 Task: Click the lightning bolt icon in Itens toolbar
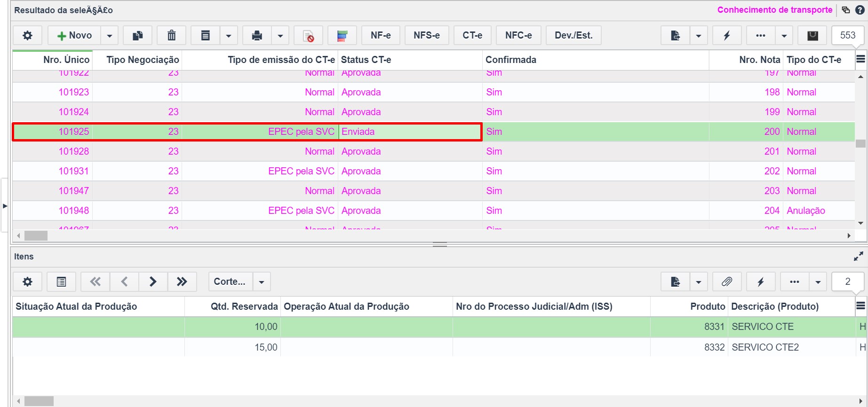point(761,282)
